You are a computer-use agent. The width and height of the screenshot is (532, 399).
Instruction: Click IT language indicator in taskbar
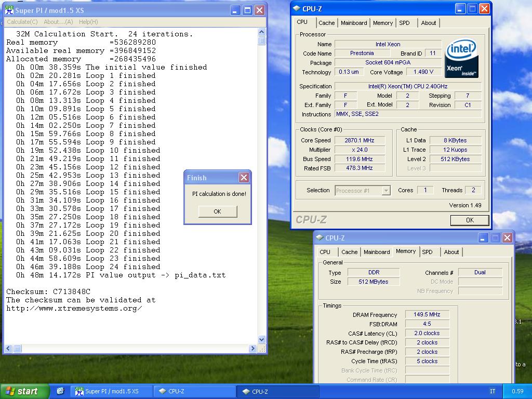(x=493, y=391)
